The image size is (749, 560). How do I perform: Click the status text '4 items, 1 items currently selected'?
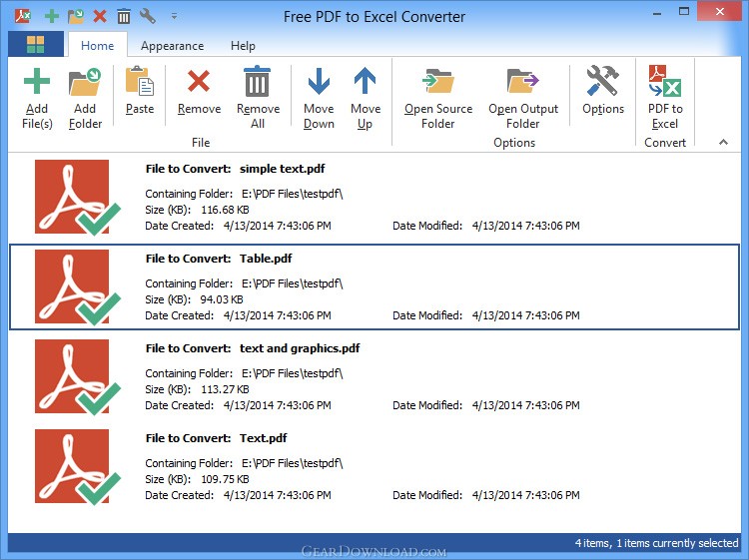[656, 543]
